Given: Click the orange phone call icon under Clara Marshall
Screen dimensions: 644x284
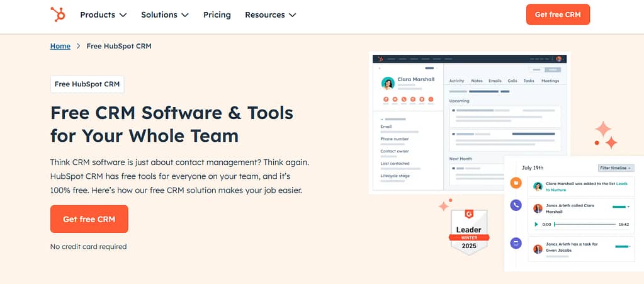Looking at the screenshot, I should point(404,99).
